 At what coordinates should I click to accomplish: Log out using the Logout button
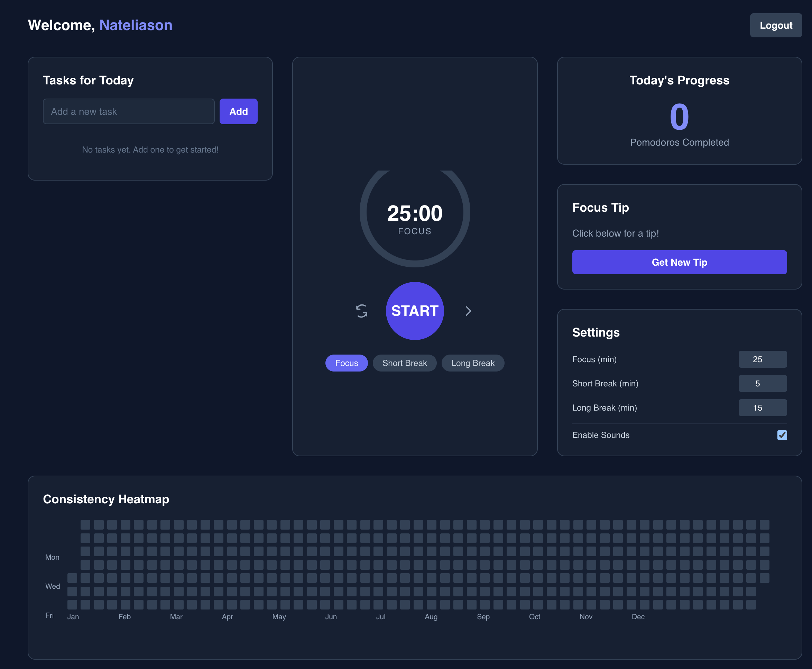tap(775, 26)
